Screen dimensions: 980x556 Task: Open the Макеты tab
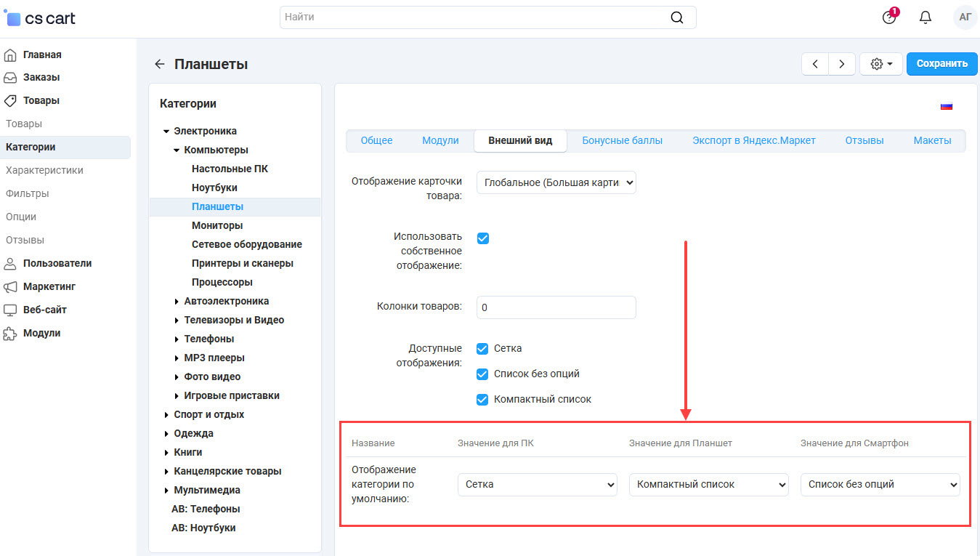(932, 141)
